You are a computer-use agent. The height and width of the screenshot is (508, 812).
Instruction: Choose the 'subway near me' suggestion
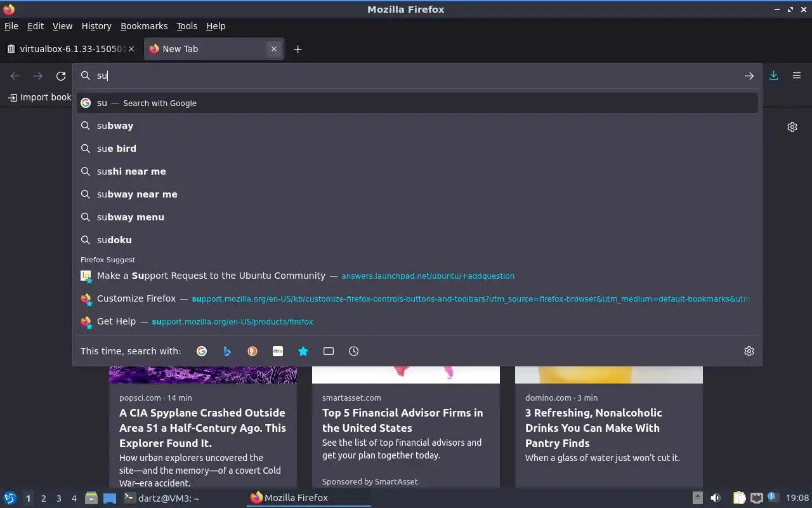[417, 194]
